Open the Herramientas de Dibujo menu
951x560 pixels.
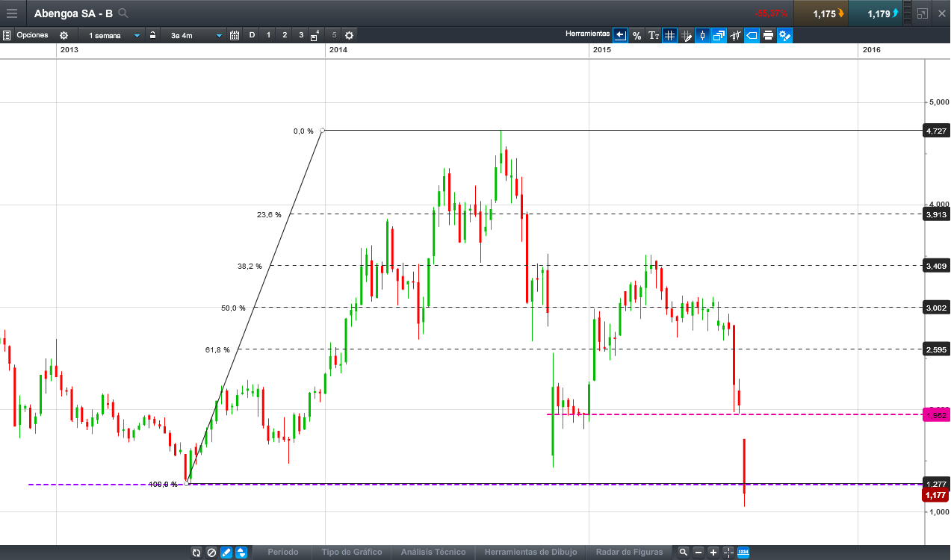[x=530, y=553]
